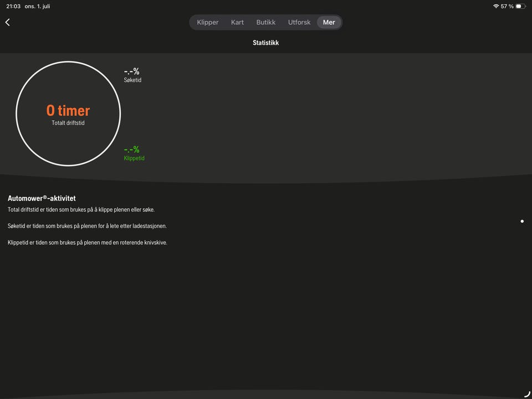Click the Totalt driftstid label
532x399 pixels.
point(68,123)
